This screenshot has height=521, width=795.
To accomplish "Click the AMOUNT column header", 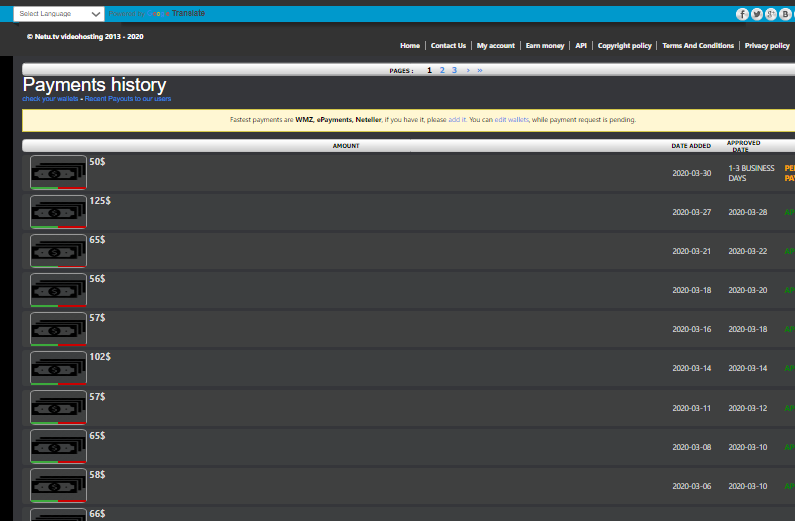I will pos(346,146).
